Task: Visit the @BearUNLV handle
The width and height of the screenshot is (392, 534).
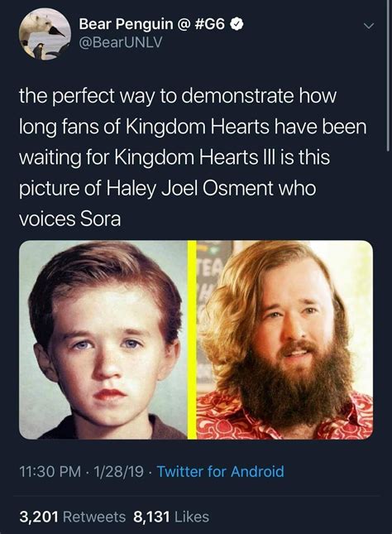Action: pos(121,42)
